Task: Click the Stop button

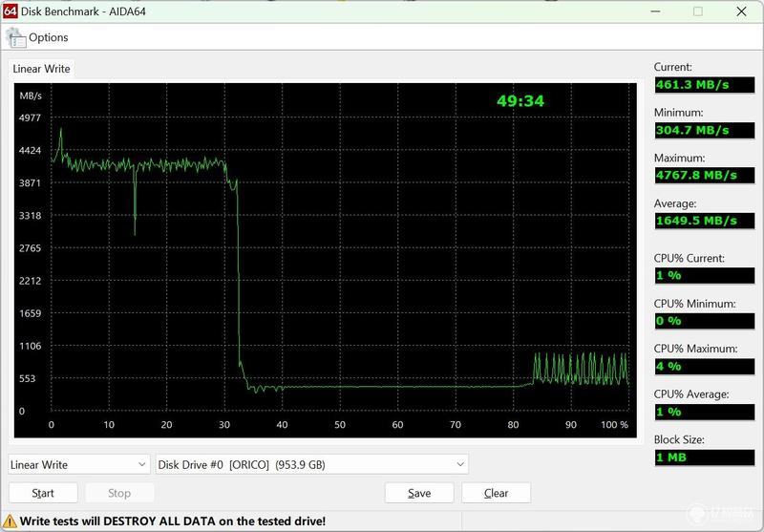Action: pyautogui.click(x=120, y=493)
